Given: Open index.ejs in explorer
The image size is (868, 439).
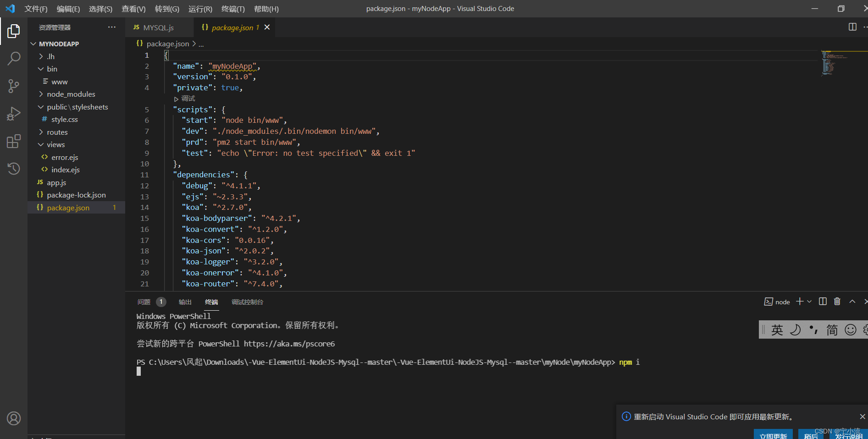Looking at the screenshot, I should point(66,170).
